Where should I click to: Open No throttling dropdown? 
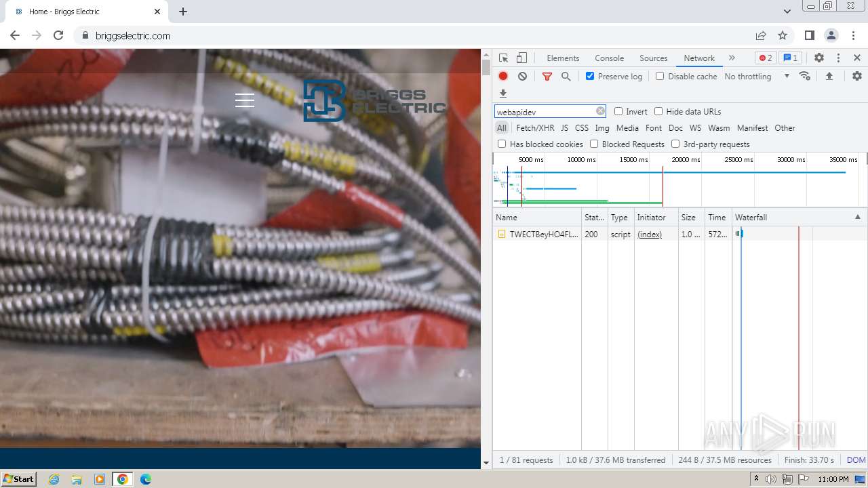(757, 77)
